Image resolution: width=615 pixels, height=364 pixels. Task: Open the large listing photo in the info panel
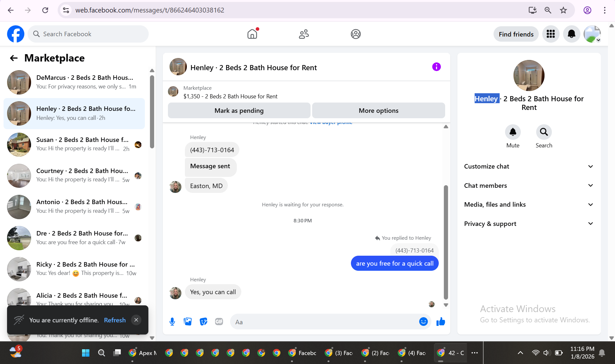coord(529,75)
